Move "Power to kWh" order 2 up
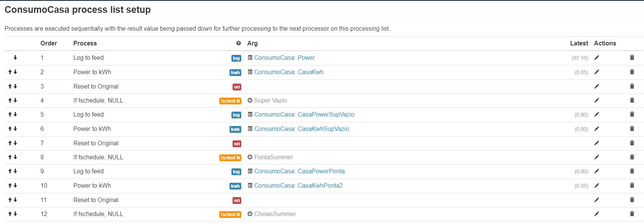 point(10,72)
